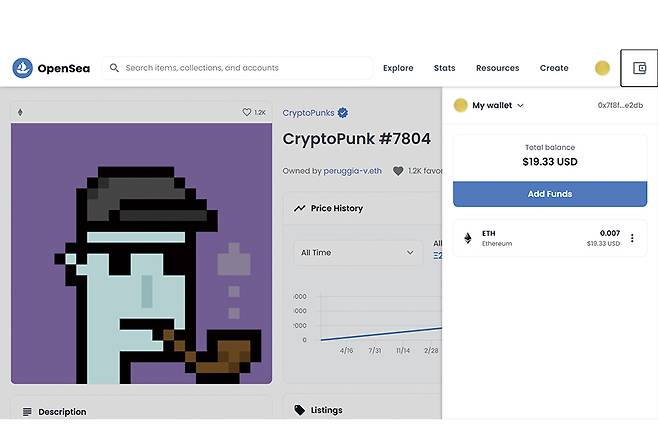This screenshot has width=658, height=438.
Task: Click the blue price history line
Action: (x=381, y=334)
